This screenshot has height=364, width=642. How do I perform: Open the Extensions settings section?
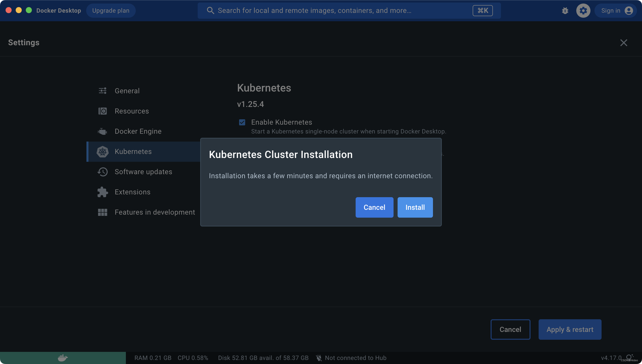point(143,192)
